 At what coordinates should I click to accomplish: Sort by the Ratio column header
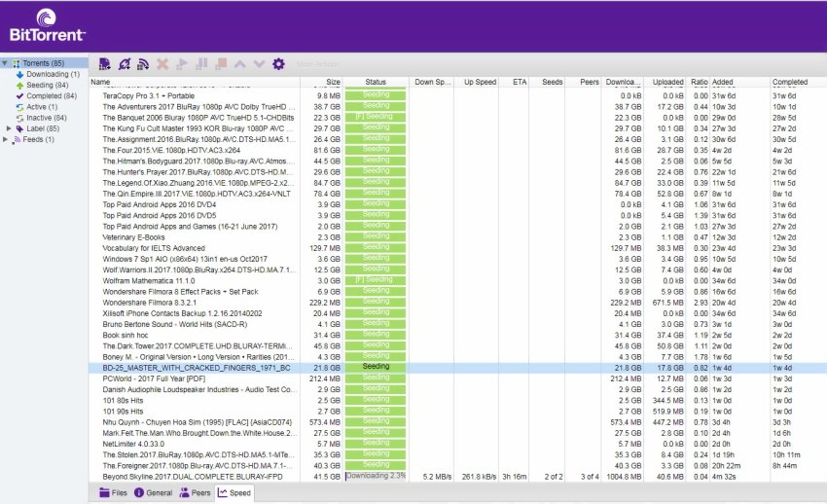point(699,83)
